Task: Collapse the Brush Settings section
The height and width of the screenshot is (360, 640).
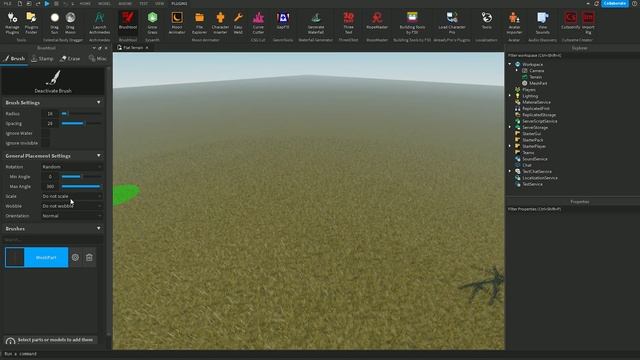Action: tap(98, 102)
